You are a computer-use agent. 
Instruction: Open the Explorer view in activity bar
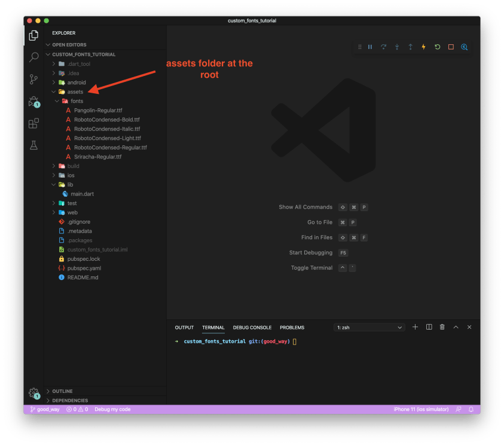coord(33,35)
